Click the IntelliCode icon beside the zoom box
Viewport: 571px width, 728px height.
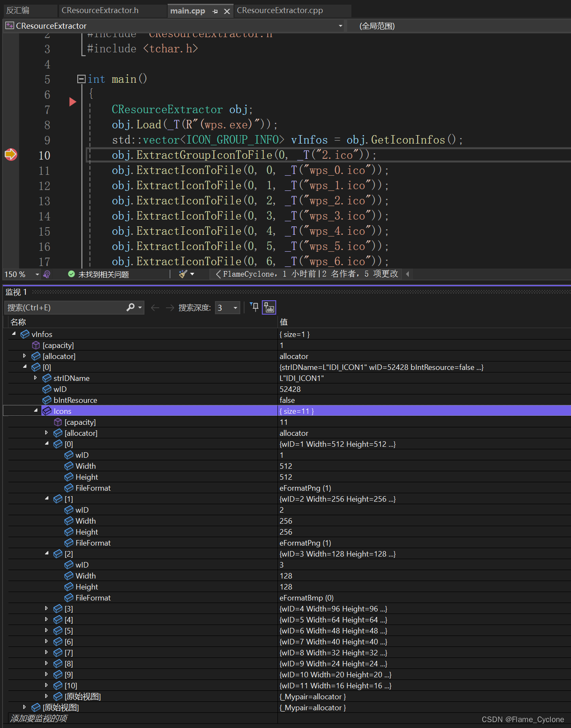click(x=47, y=274)
